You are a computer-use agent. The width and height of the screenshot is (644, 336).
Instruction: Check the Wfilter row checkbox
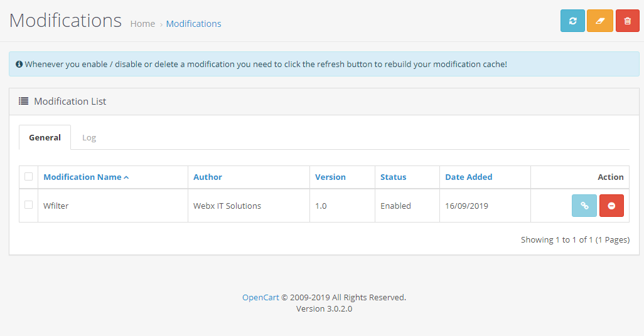coord(28,205)
